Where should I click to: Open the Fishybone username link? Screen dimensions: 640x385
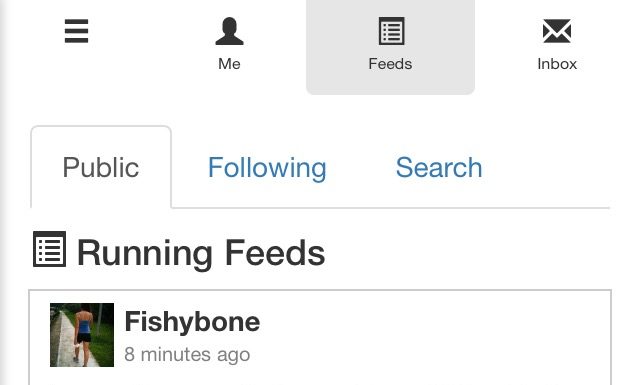(192, 321)
